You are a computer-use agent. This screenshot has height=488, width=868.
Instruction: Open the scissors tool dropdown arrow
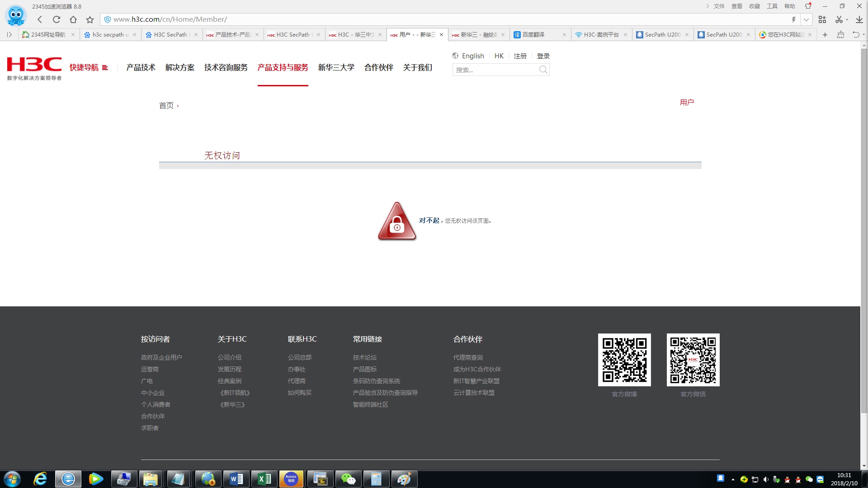[847, 19]
